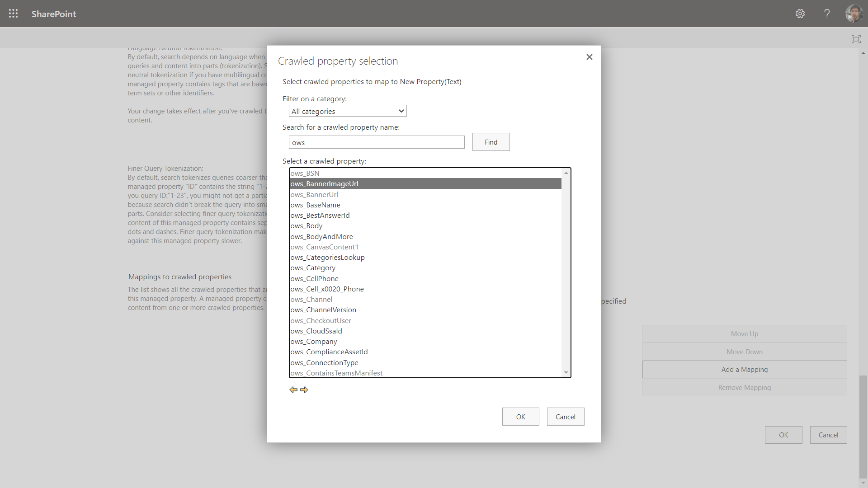Select ows_ChannelVersion in the list
This screenshot has width=868, height=488.
(x=323, y=310)
